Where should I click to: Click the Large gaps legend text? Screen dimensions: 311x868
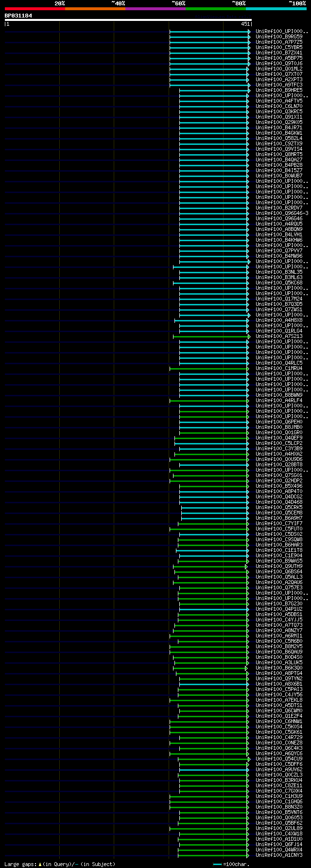[60, 864]
